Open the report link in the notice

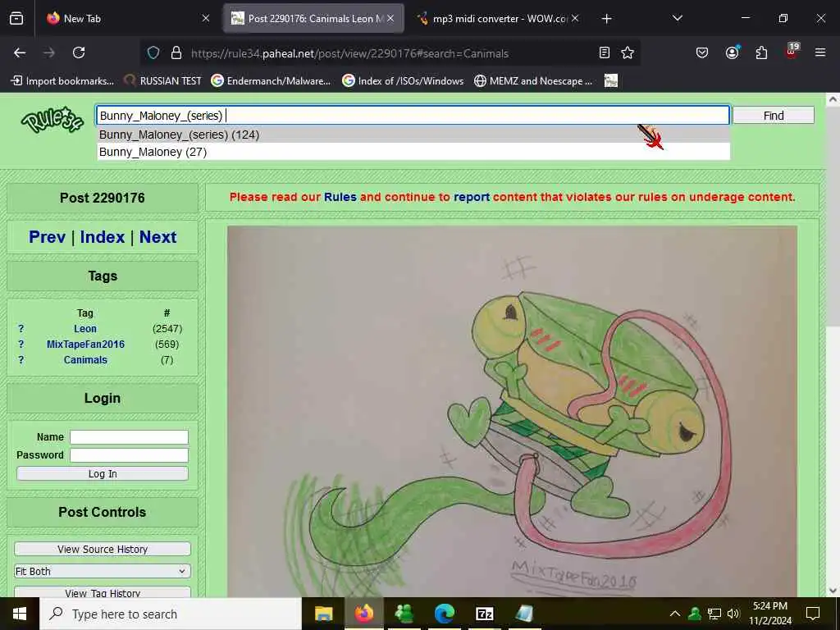click(472, 197)
